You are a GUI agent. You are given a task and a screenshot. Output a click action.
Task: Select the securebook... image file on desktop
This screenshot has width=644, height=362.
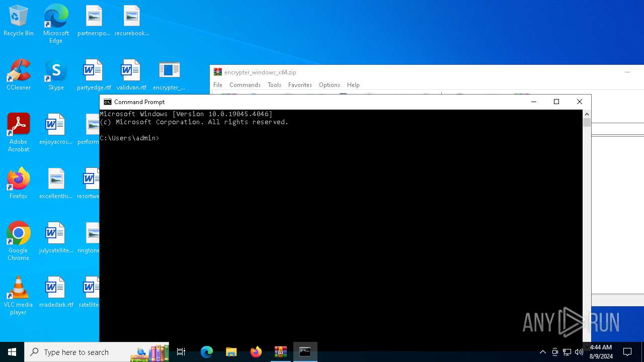[x=131, y=21]
